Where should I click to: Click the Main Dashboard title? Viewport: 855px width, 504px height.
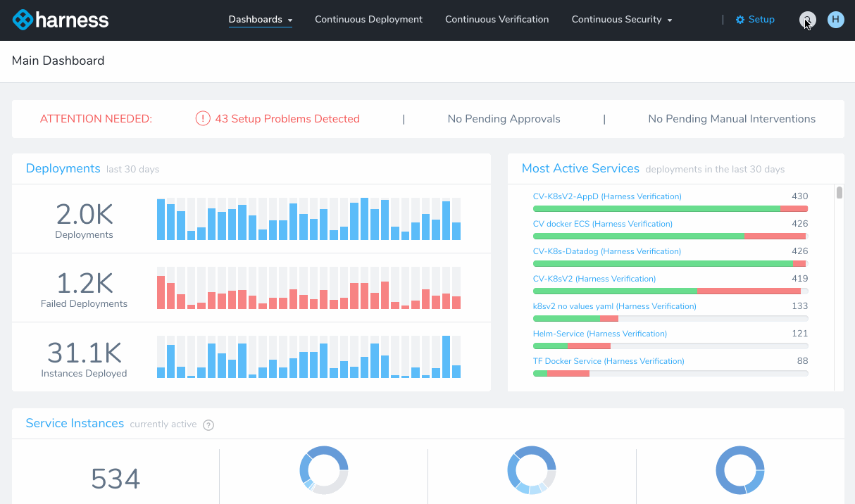pos(58,61)
